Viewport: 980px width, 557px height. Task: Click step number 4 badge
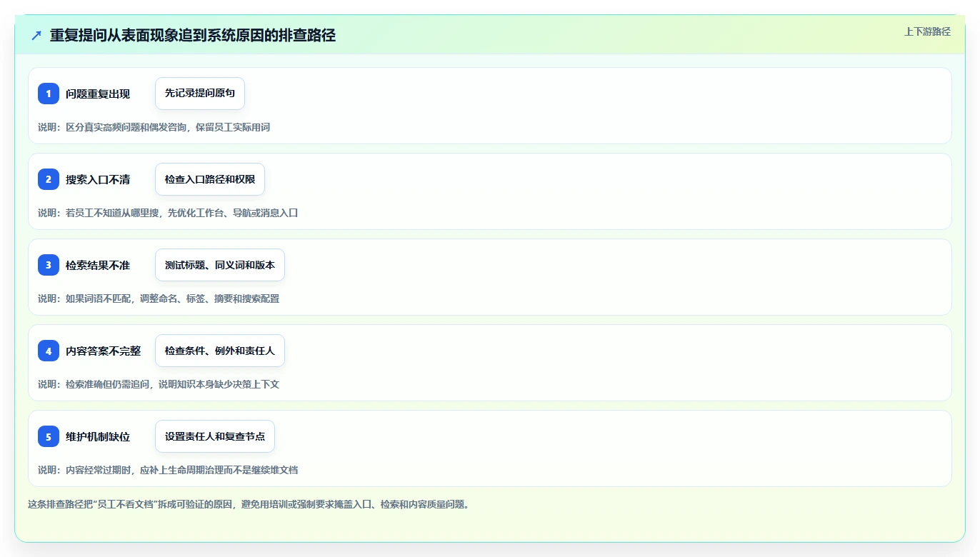pos(49,351)
